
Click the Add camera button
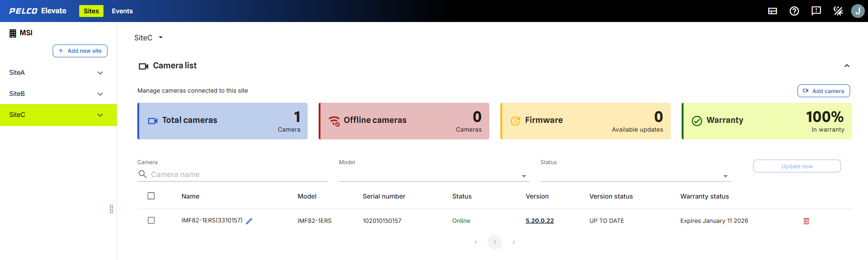click(x=823, y=91)
